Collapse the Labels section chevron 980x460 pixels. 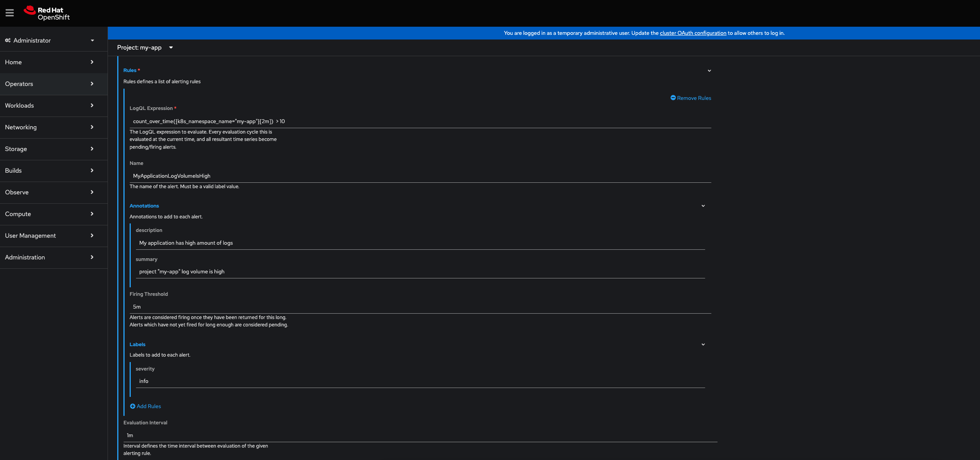point(703,345)
